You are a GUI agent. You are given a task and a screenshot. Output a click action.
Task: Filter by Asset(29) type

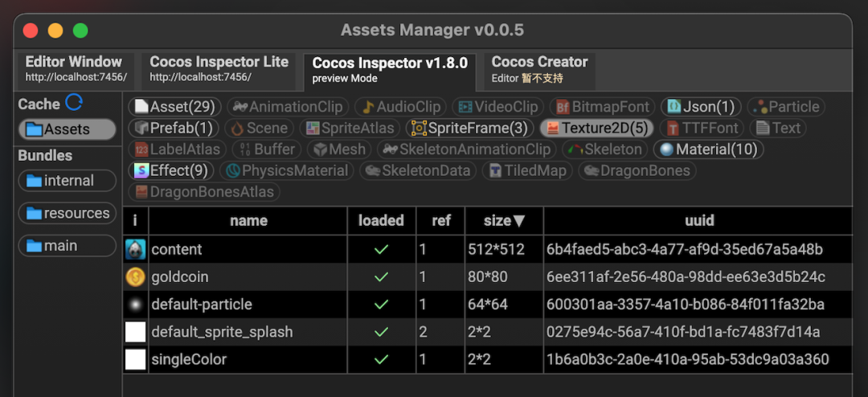click(x=175, y=106)
